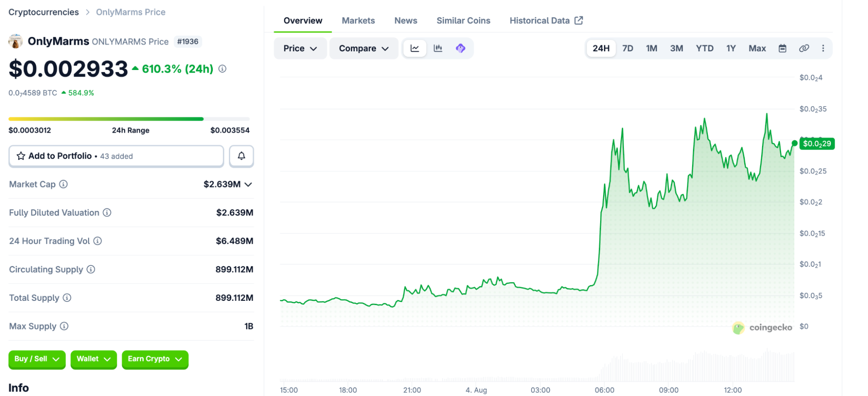Click the volume bars below the chart
The height and width of the screenshot is (396, 868).
click(x=537, y=366)
